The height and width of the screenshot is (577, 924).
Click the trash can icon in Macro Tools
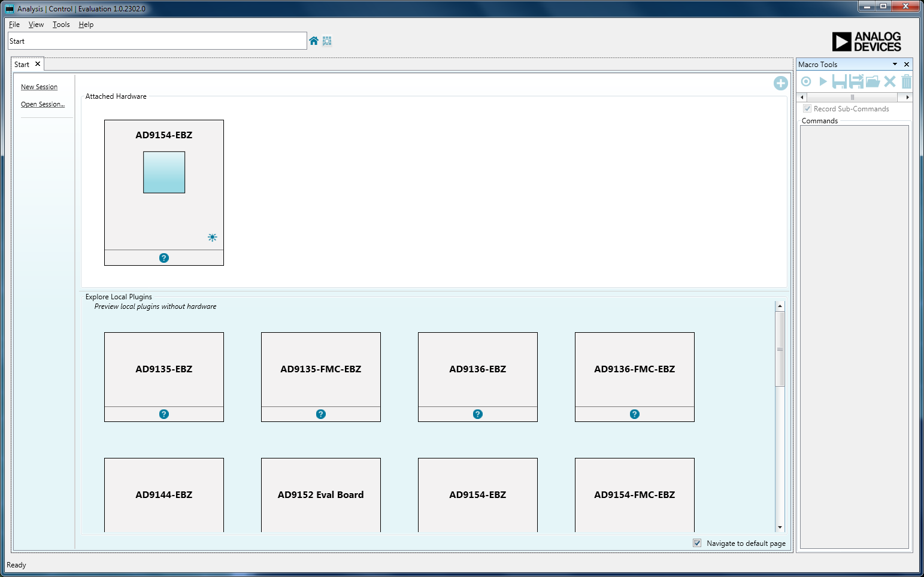906,81
